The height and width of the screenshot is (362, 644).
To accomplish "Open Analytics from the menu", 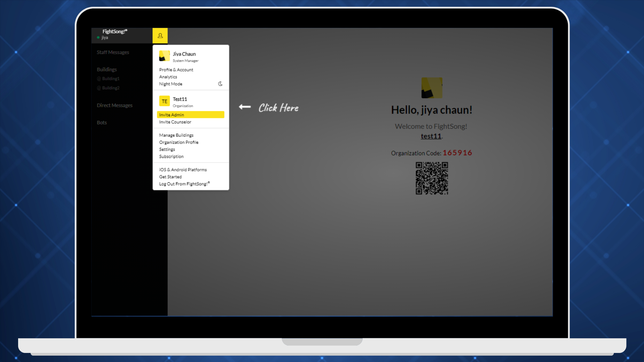I will (168, 77).
